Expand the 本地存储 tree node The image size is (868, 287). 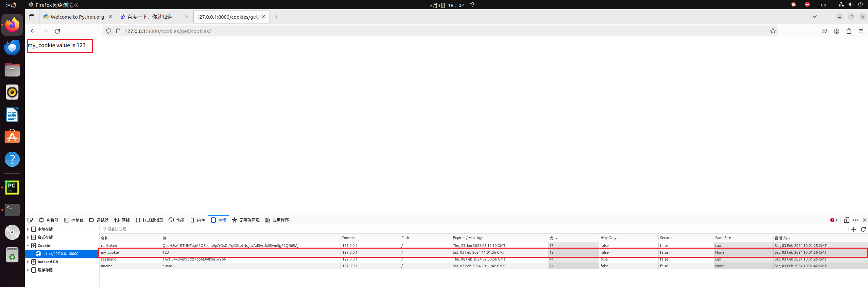(28, 229)
